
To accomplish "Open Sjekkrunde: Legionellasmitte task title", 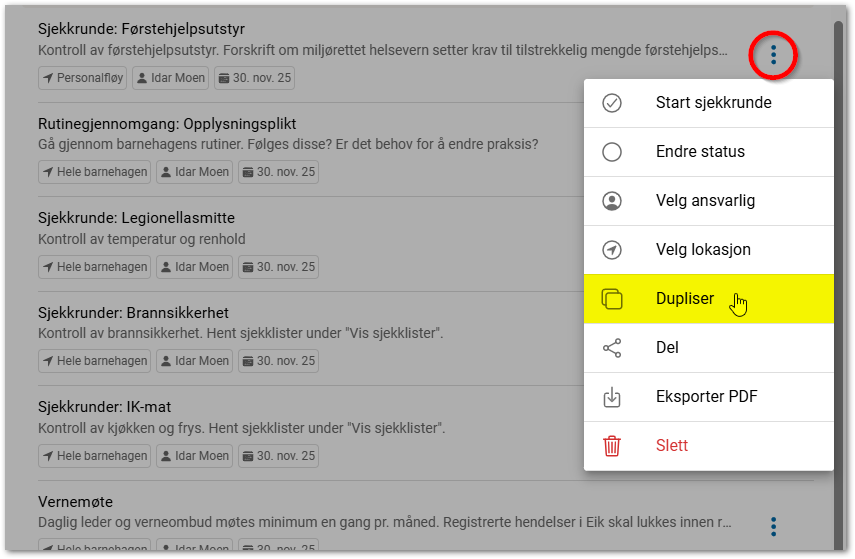I will pyautogui.click(x=136, y=218).
